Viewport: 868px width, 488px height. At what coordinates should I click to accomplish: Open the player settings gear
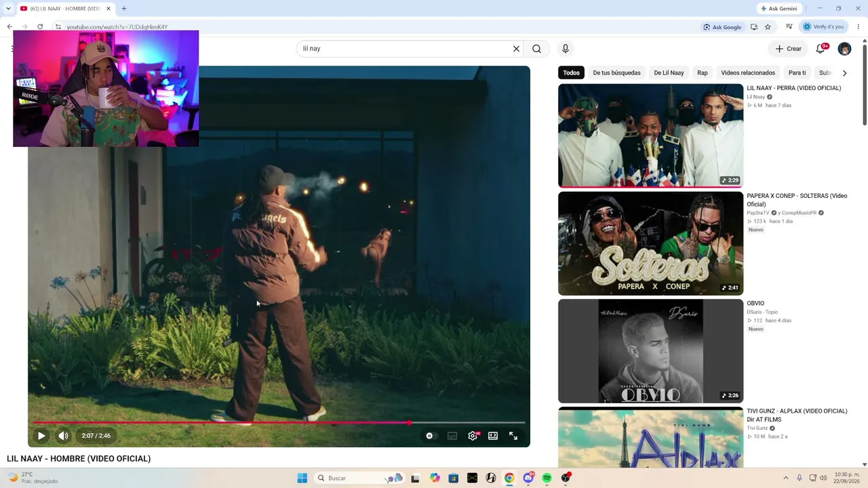point(473,436)
